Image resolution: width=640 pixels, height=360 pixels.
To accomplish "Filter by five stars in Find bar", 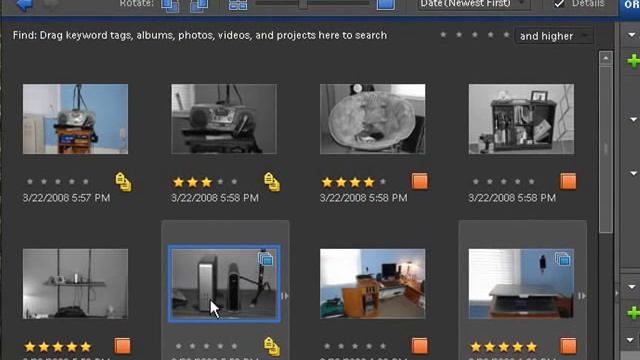I will point(506,35).
